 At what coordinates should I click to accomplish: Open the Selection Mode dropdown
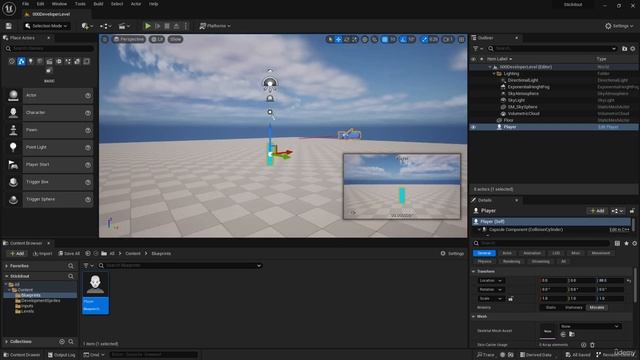point(46,26)
